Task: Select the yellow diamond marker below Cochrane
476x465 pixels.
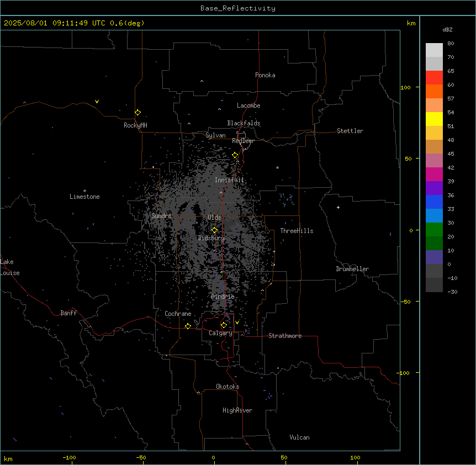Action: coord(188,326)
